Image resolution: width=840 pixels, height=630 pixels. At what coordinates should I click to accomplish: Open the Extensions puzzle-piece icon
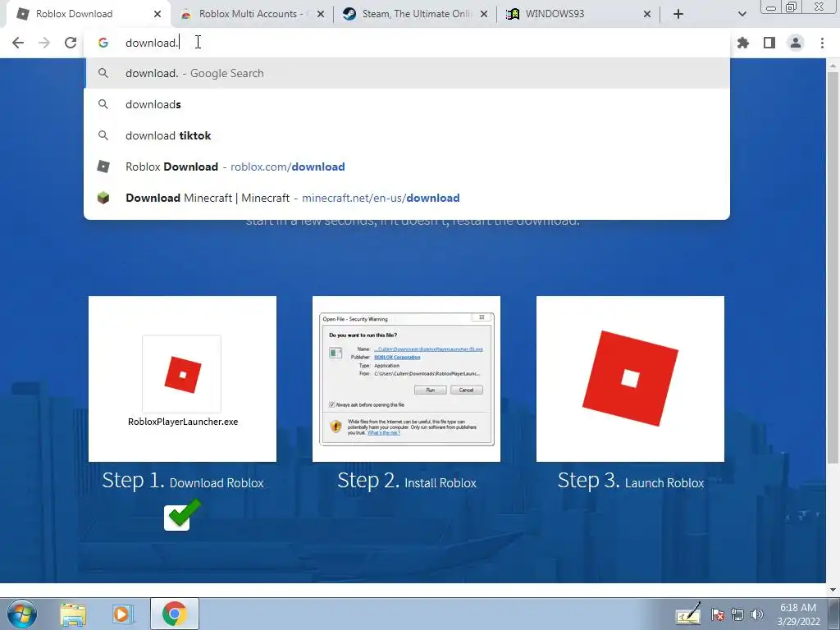pyautogui.click(x=743, y=43)
